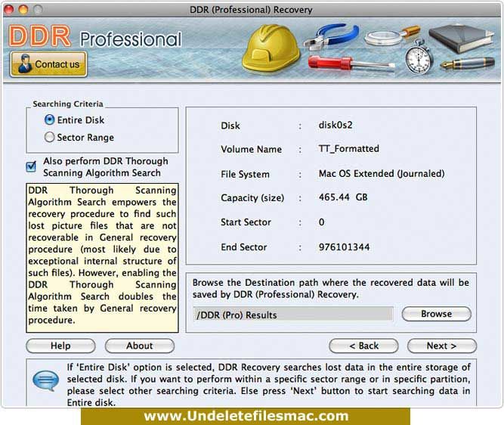Click the blue speech bubble info icon
This screenshot has height=425, width=504.
[46, 380]
